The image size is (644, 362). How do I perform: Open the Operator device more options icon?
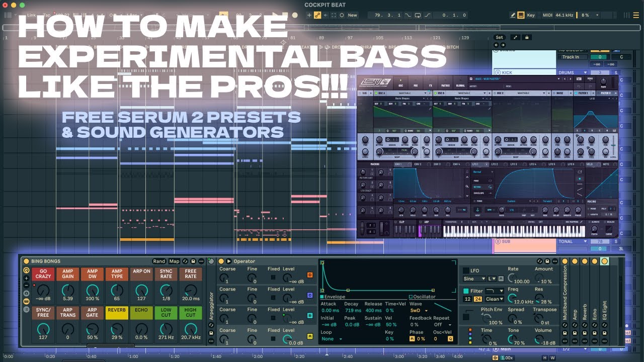point(554,261)
